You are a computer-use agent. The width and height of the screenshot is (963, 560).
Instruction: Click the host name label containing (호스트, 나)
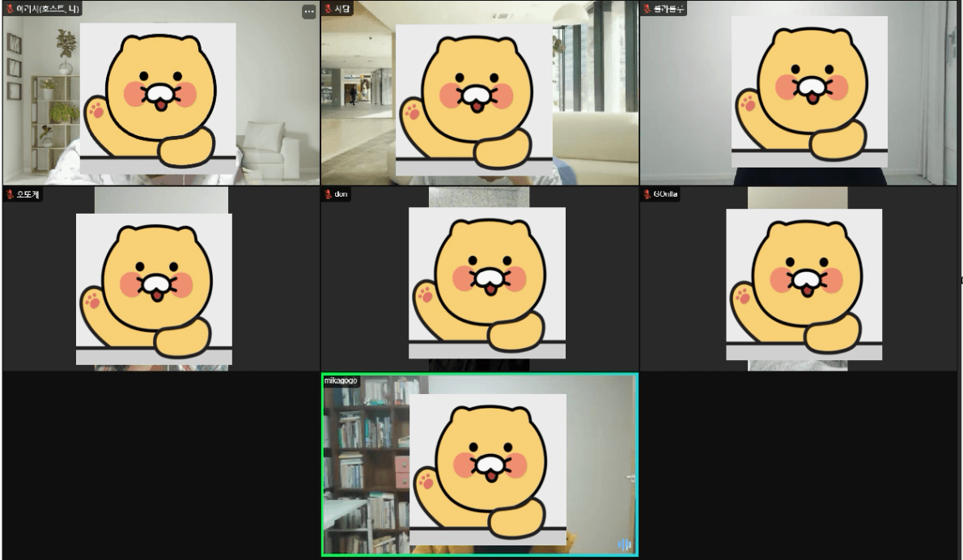pos(48,9)
